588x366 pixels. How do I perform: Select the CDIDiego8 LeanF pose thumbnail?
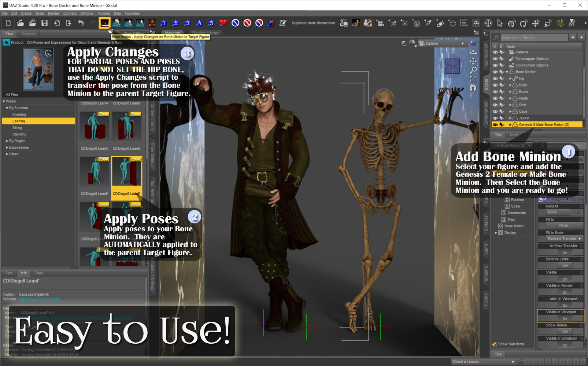click(x=126, y=172)
